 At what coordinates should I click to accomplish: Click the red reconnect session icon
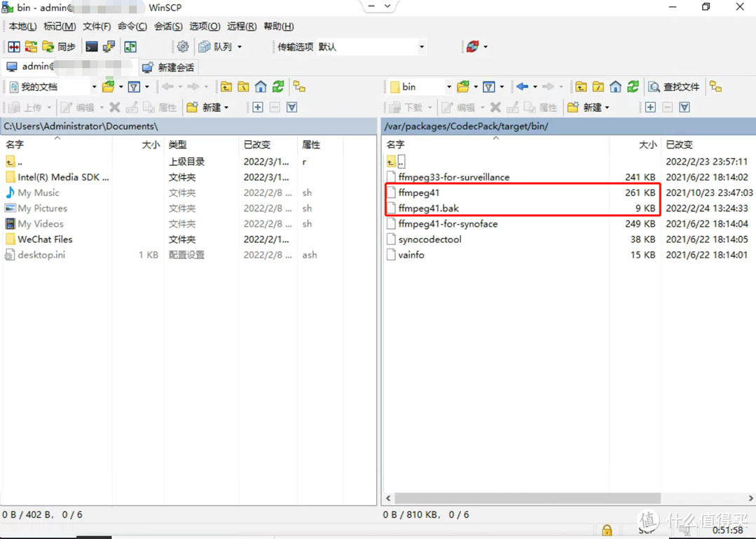pyautogui.click(x=472, y=47)
